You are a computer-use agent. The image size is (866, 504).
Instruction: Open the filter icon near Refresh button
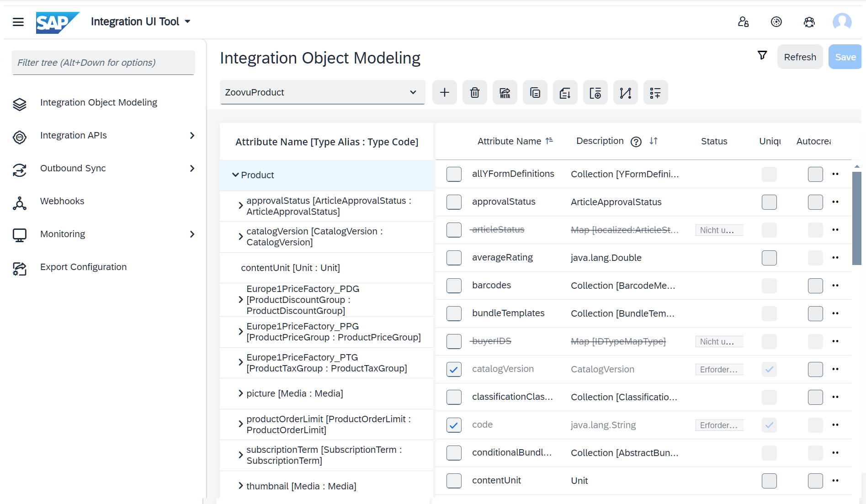[762, 55]
